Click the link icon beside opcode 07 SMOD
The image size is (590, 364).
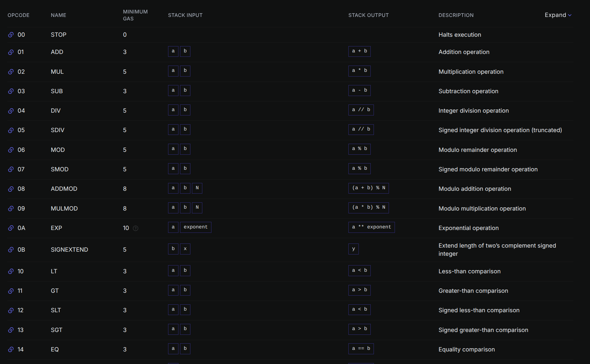(11, 169)
